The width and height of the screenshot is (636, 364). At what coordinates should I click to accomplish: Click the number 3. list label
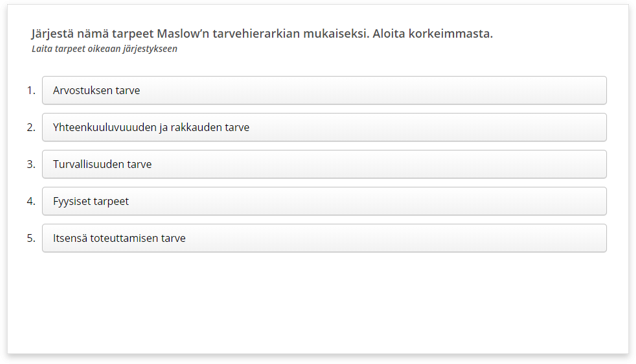point(31,164)
